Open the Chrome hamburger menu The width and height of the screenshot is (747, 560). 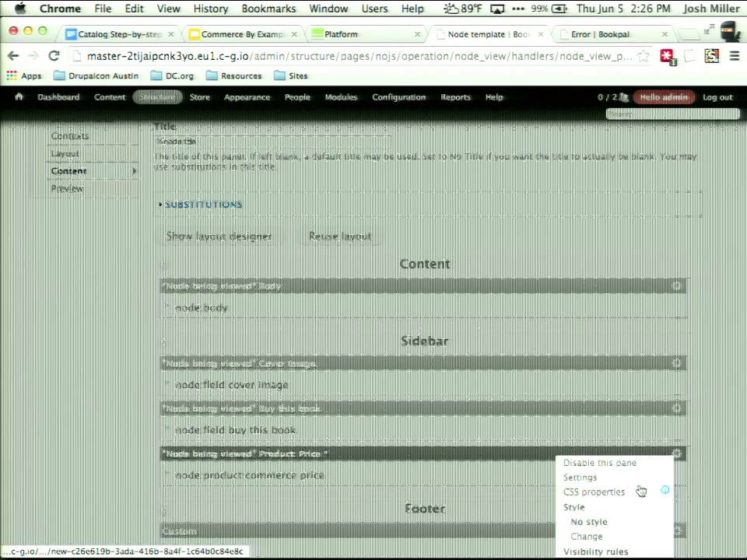click(734, 56)
